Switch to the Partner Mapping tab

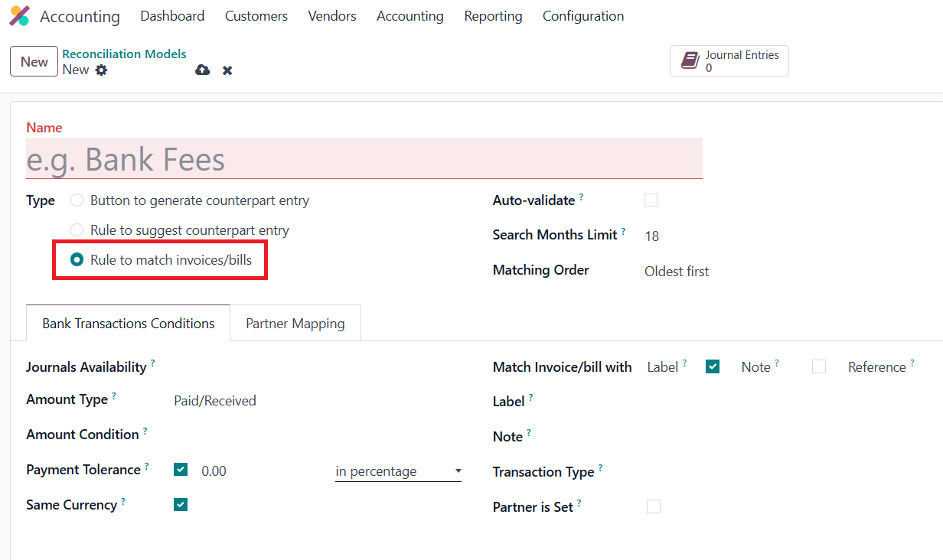tap(295, 324)
